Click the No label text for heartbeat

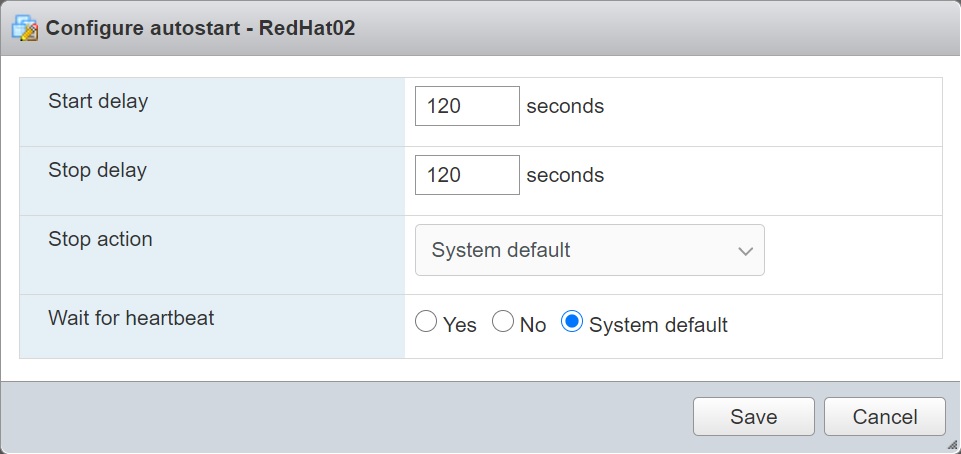(x=533, y=325)
